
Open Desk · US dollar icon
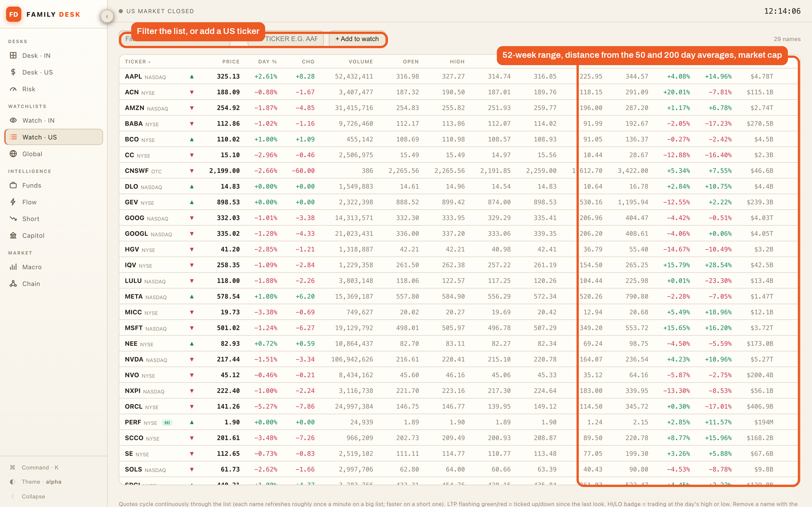pyautogui.click(x=13, y=72)
